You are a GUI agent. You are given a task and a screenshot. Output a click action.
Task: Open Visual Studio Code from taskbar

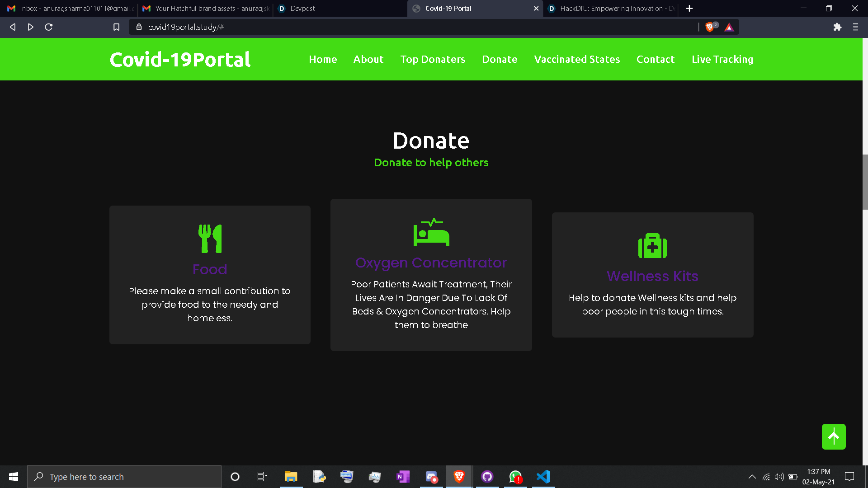click(x=543, y=477)
